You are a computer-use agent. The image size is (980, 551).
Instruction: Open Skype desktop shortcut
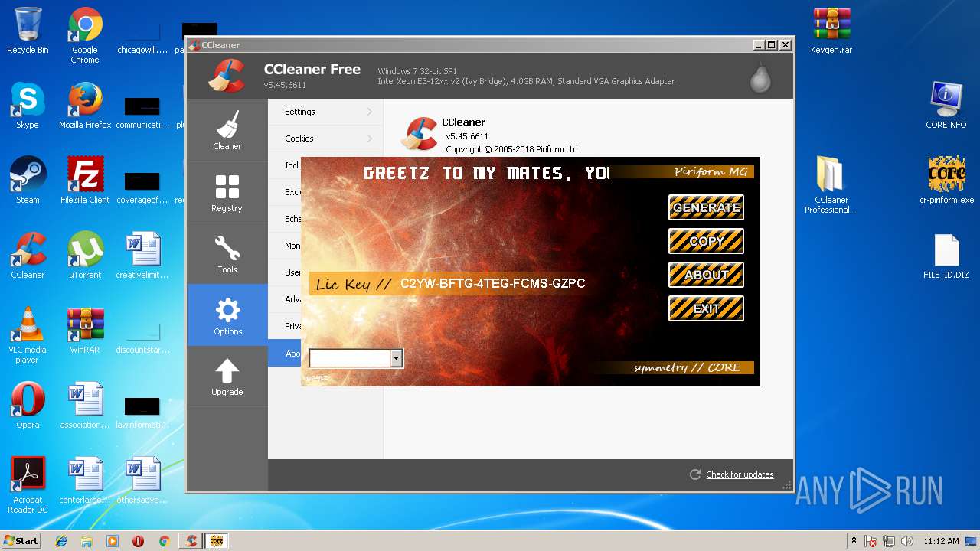click(x=28, y=106)
